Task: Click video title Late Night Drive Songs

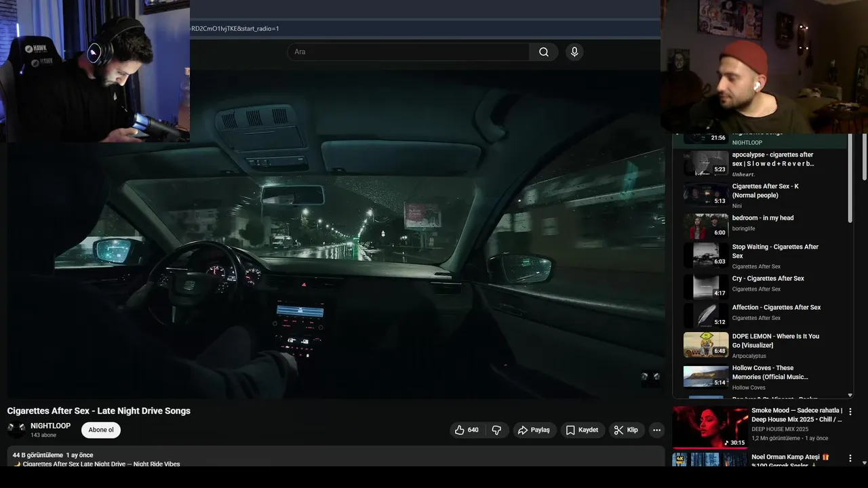Action: pyautogui.click(x=99, y=411)
